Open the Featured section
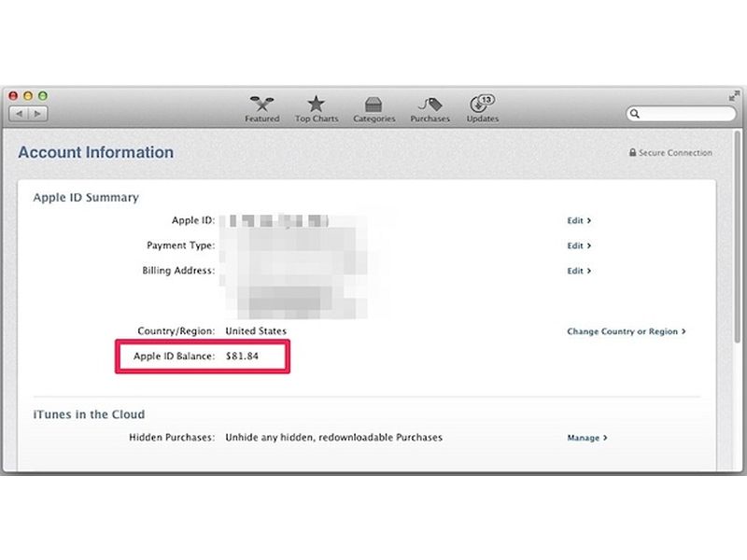The width and height of the screenshot is (747, 560). click(x=262, y=109)
